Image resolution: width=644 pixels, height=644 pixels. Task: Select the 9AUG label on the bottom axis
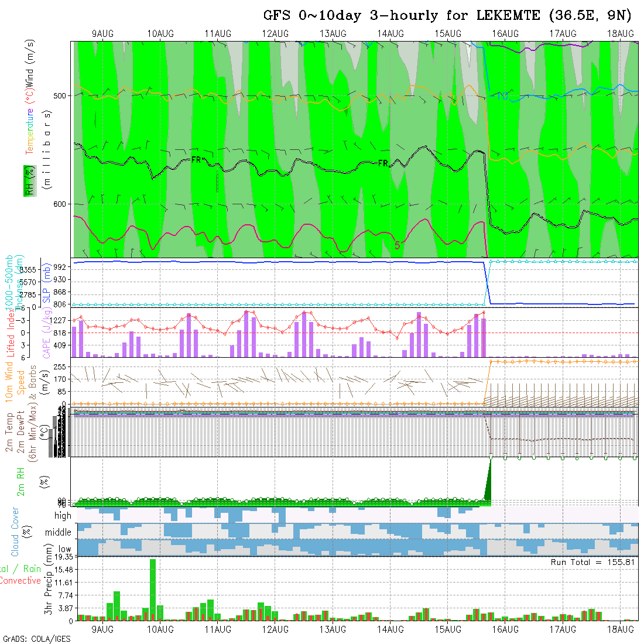[x=102, y=629]
